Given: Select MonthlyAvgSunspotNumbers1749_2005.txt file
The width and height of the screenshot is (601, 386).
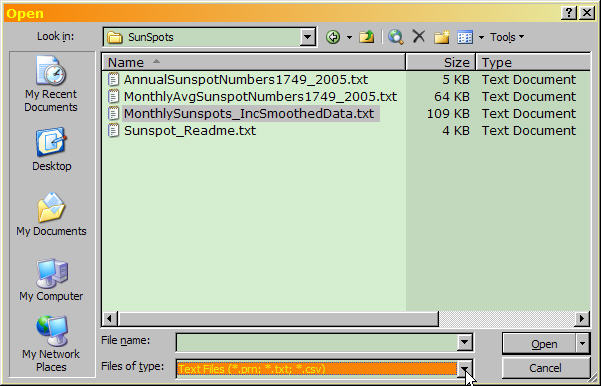Looking at the screenshot, I should 260,97.
